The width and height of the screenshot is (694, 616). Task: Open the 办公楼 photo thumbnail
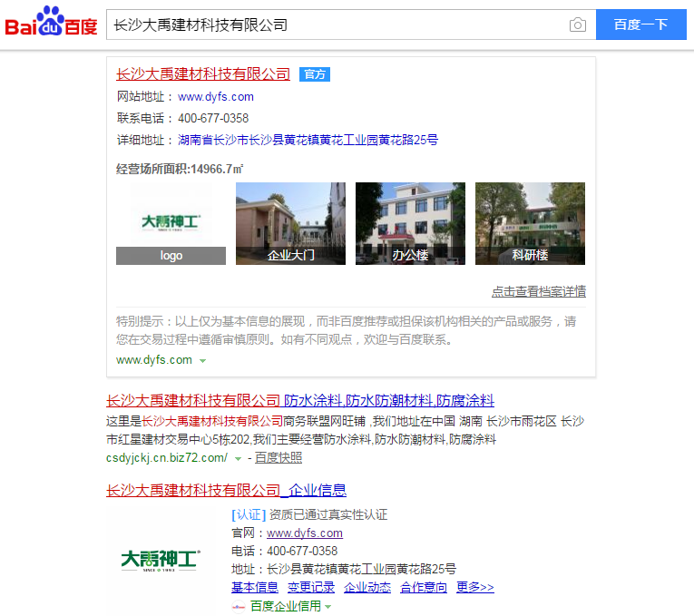(410, 223)
